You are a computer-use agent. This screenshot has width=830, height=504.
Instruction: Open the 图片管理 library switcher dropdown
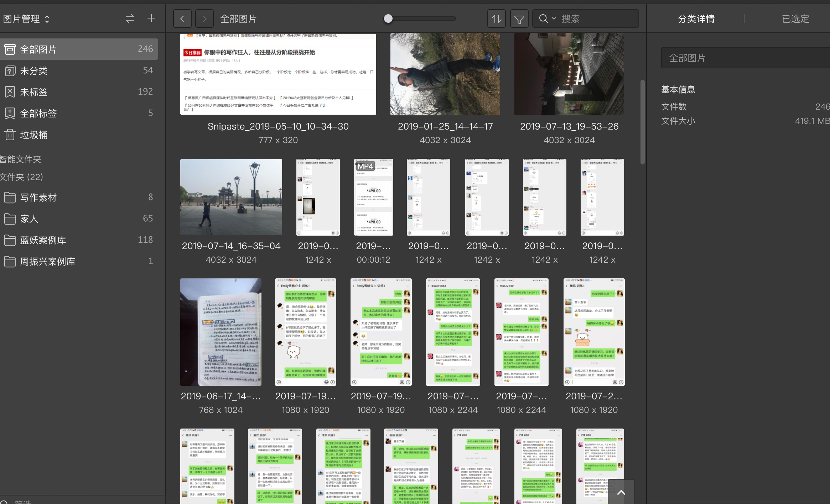[26, 19]
